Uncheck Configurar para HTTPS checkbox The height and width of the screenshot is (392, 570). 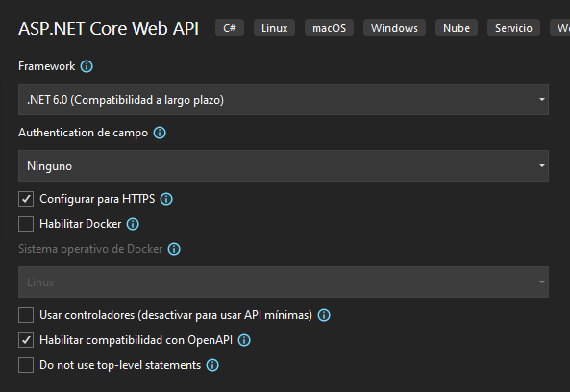pos(26,199)
